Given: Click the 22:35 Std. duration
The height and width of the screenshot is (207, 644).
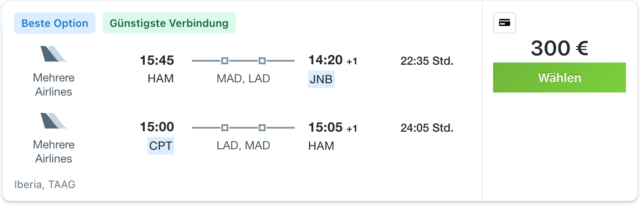Looking at the screenshot, I should pyautogui.click(x=427, y=61).
